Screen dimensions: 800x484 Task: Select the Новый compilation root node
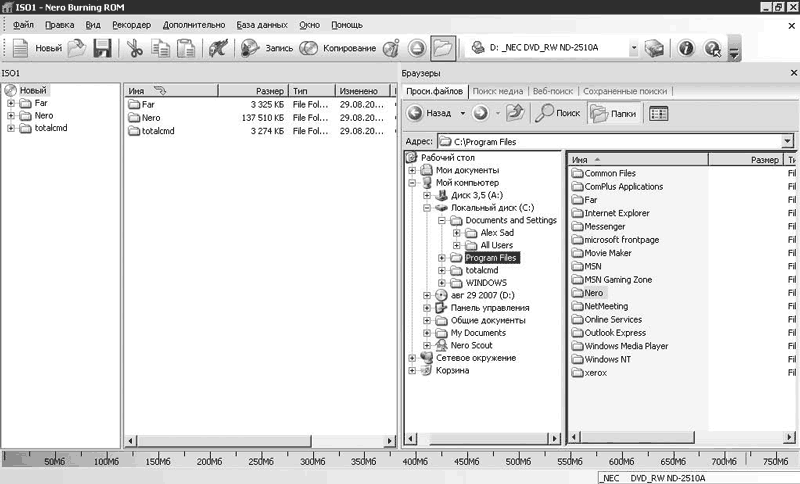[33, 90]
